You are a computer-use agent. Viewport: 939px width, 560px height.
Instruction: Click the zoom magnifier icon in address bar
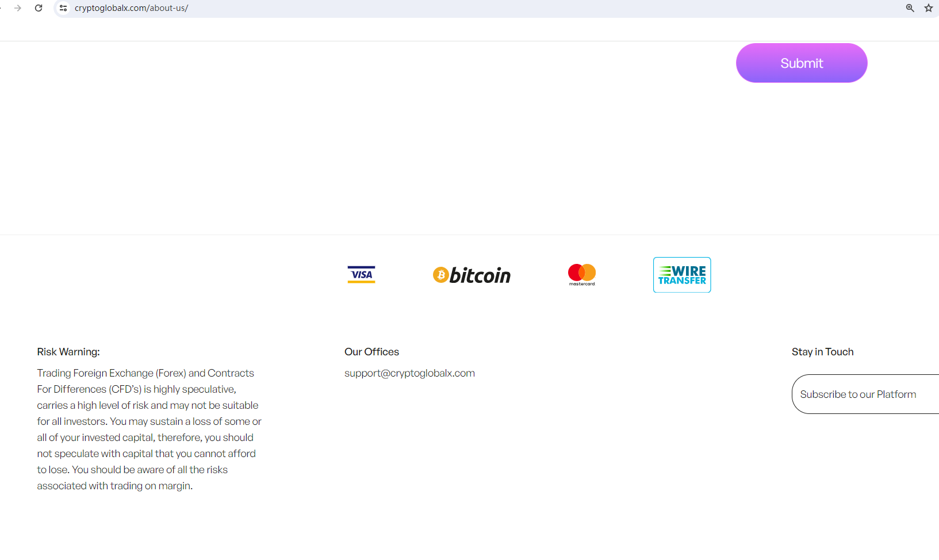point(910,8)
